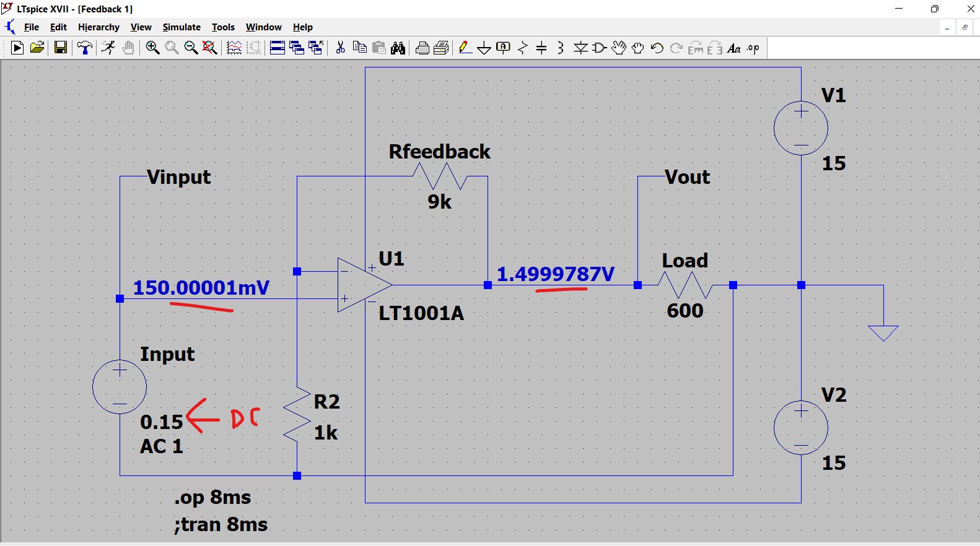Click the Pick Visible Traces icon
Viewport: 980px width, 546px height.
234,48
